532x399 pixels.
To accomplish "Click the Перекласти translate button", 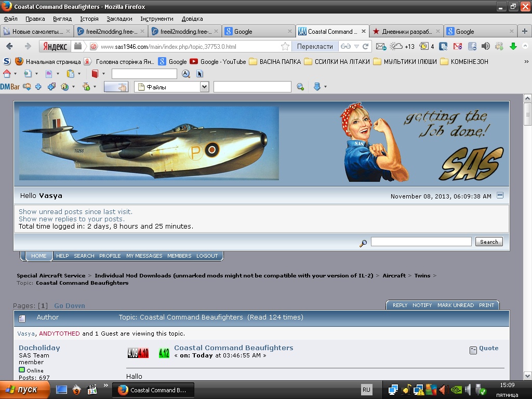I will click(x=315, y=46).
